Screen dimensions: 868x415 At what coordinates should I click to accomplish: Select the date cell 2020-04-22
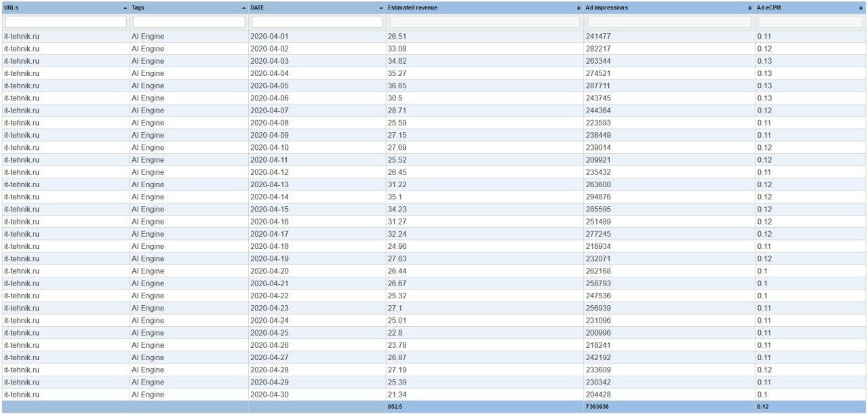269,296
